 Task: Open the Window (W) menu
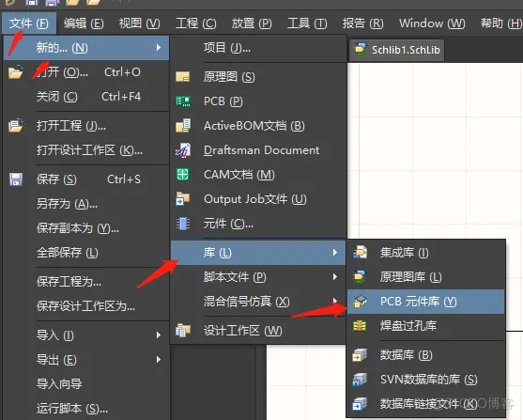click(x=432, y=23)
